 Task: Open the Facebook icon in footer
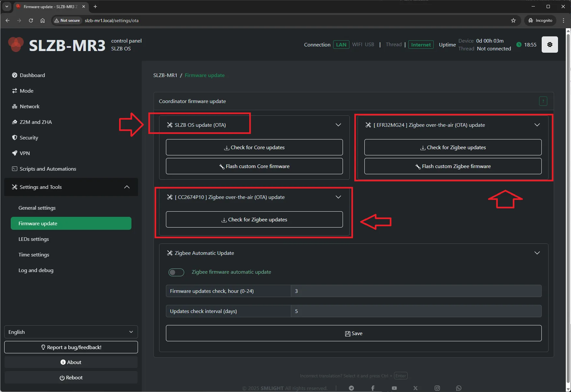tap(373, 388)
